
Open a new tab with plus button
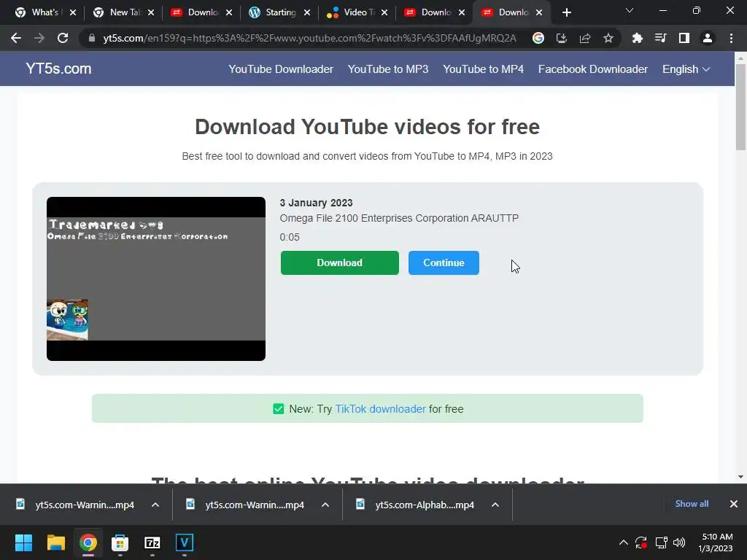(x=566, y=12)
